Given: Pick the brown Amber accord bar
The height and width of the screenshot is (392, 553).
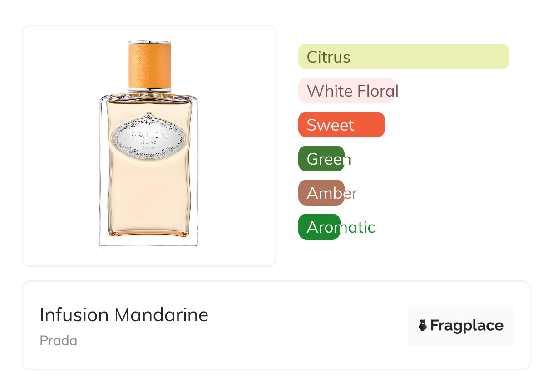Looking at the screenshot, I should coord(321,193).
